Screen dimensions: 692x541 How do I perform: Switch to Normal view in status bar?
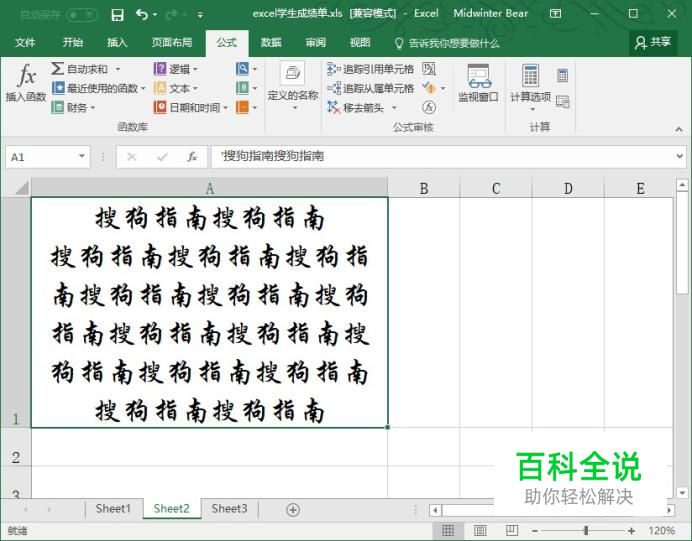coord(448,530)
